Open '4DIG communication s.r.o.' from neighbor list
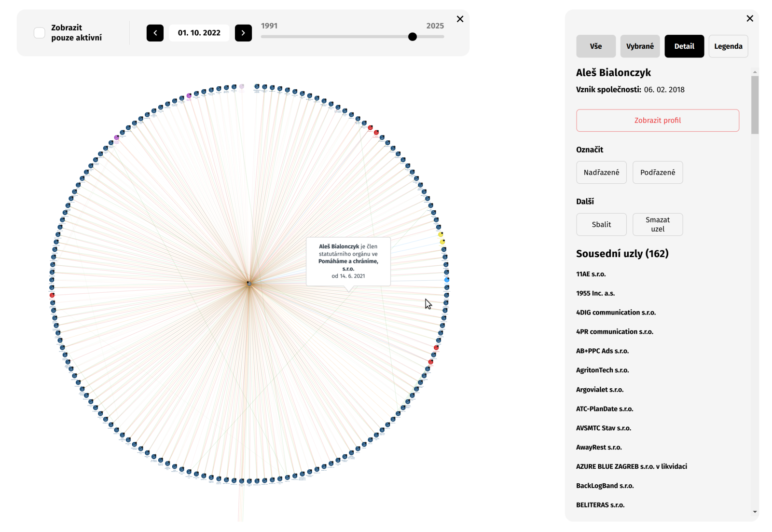Image resolution: width=772 pixels, height=532 pixels. [x=616, y=313]
